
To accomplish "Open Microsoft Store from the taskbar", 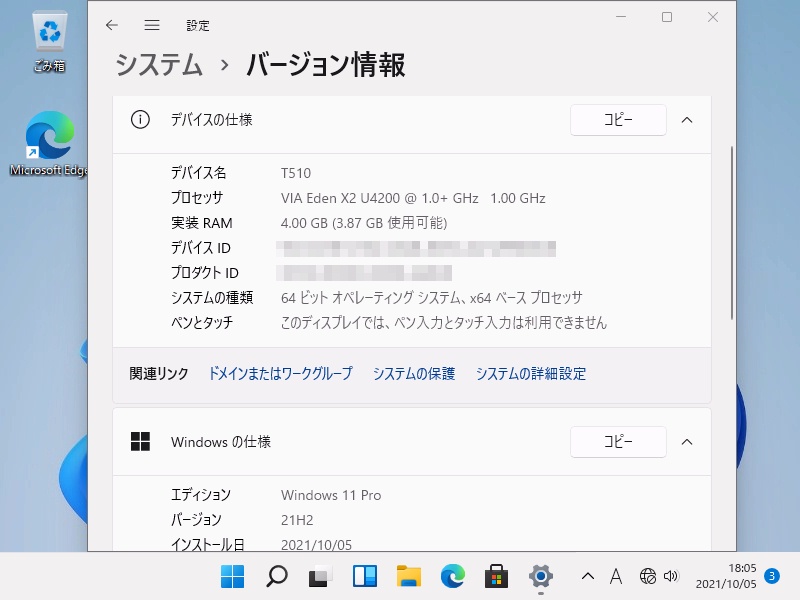I will pyautogui.click(x=496, y=577).
